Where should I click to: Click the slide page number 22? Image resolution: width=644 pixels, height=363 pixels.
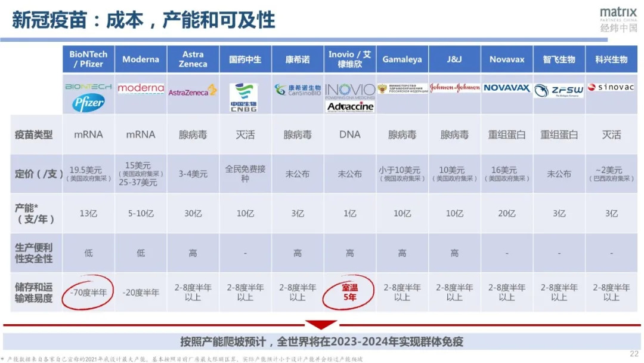coord(634,353)
